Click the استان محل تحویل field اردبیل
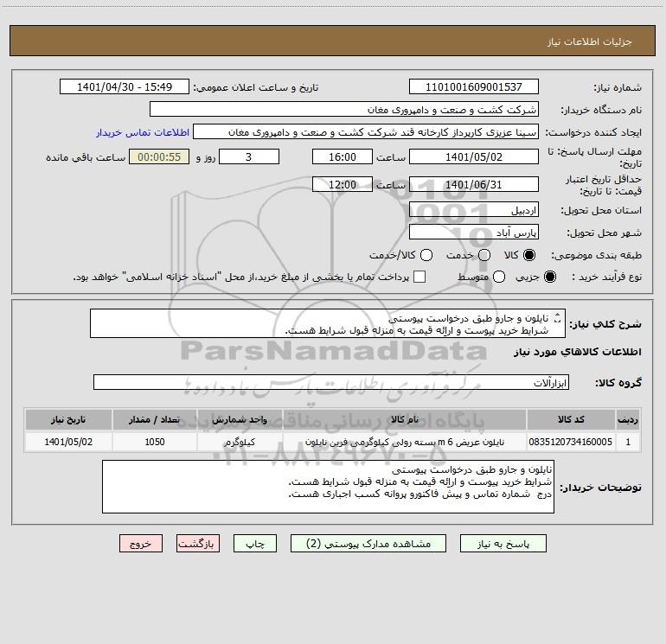This screenshot has height=644, width=666. pos(474,210)
